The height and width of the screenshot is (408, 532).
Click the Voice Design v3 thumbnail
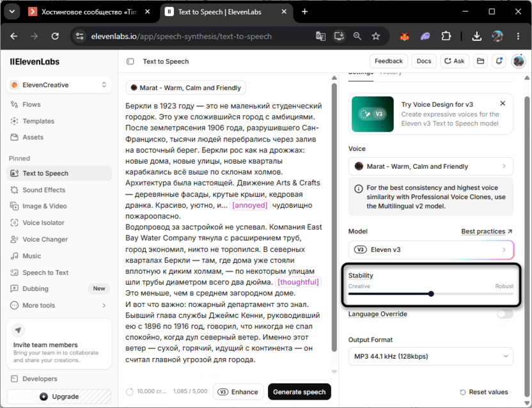coord(373,114)
